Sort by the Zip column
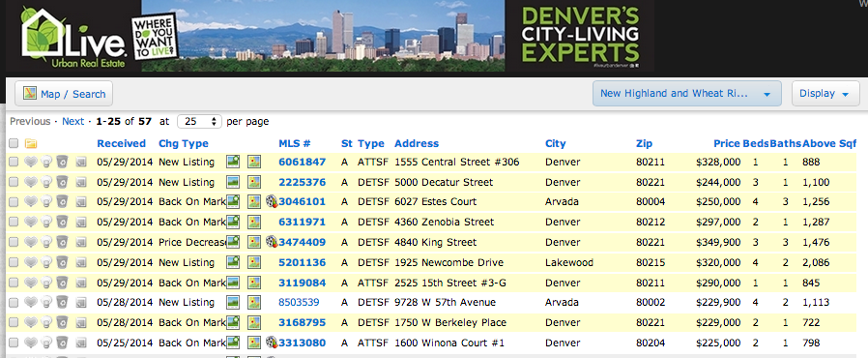This screenshot has width=868, height=358. click(645, 143)
